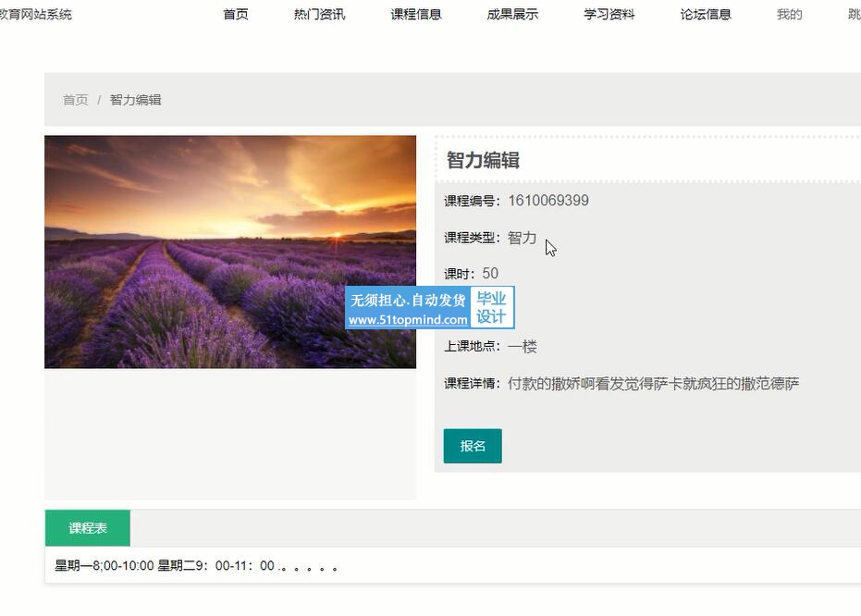
Task: Click the site title 教育网站系统
Action: pyautogui.click(x=34, y=14)
